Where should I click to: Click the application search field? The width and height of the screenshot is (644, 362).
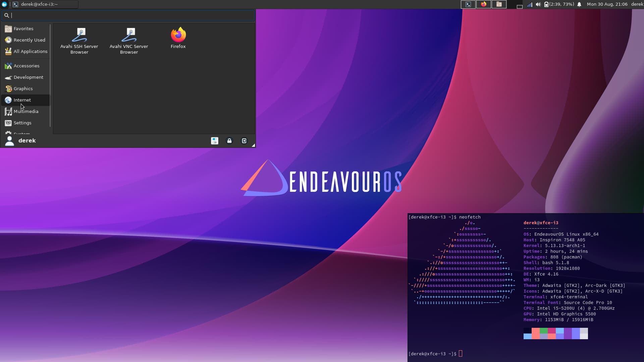[x=128, y=15]
